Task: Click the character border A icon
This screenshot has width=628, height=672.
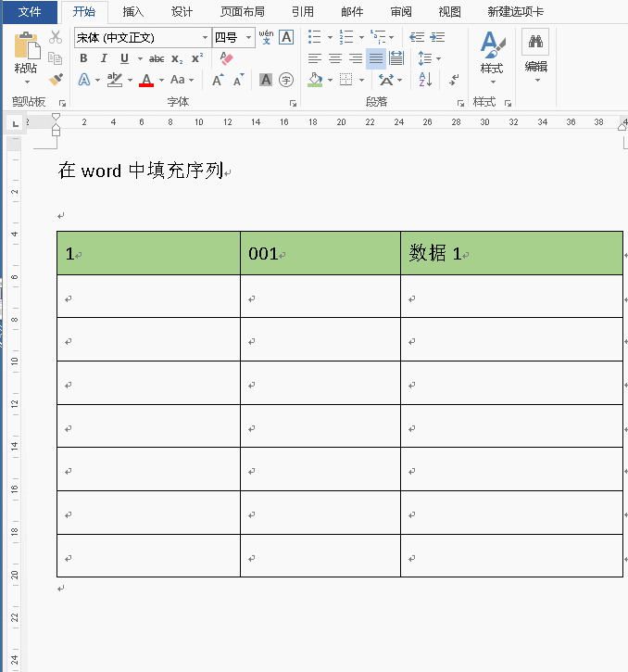Action: coord(286,37)
